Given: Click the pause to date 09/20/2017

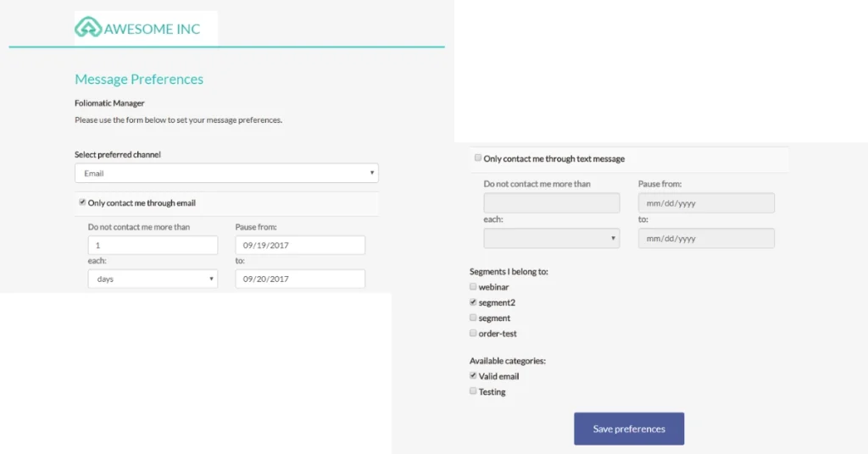Looking at the screenshot, I should click(x=300, y=279).
